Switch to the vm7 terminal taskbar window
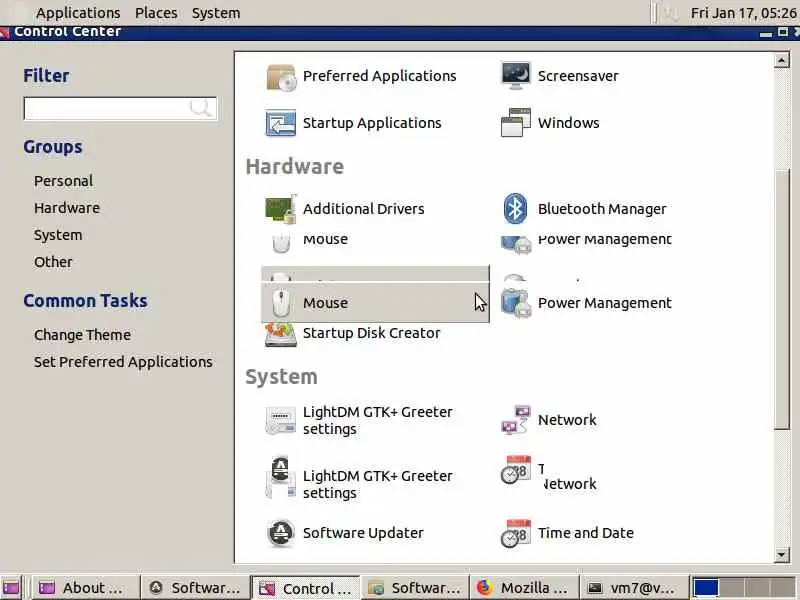The width and height of the screenshot is (800, 600). pyautogui.click(x=635, y=588)
